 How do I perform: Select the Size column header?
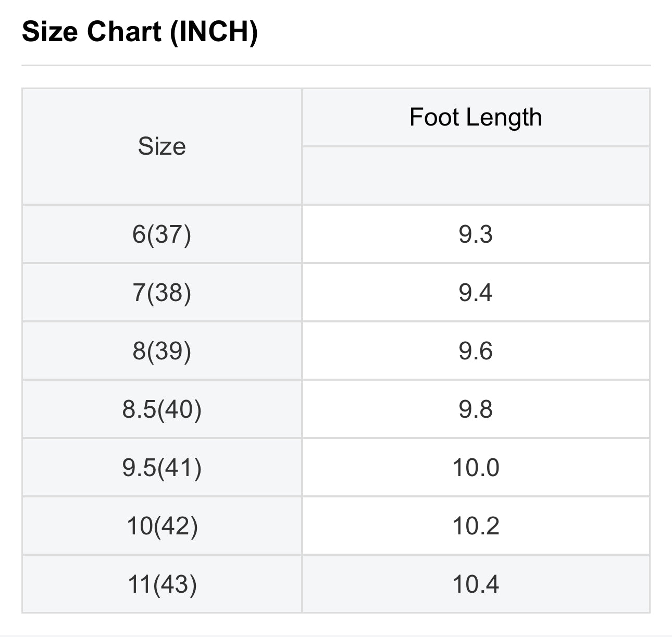(x=162, y=146)
